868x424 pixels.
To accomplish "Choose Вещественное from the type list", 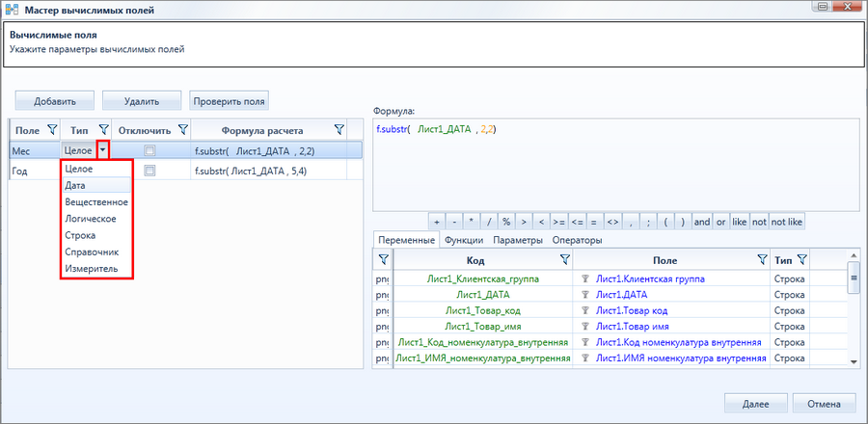I will pyautogui.click(x=96, y=202).
